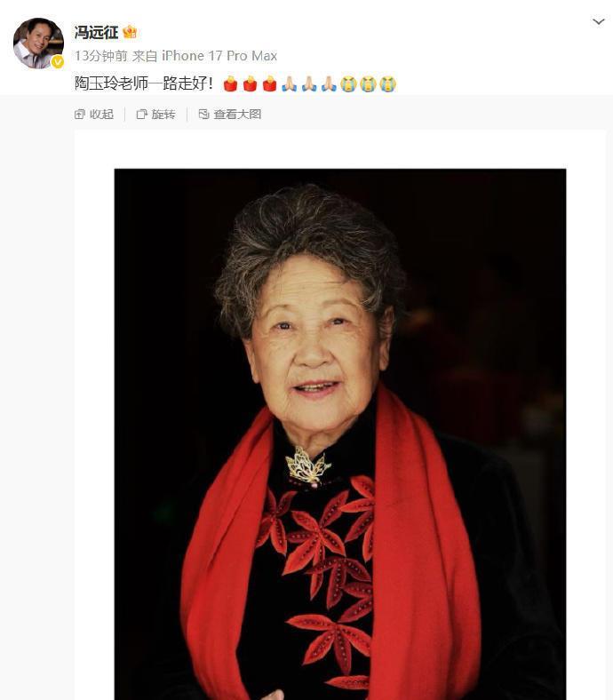Click the middle praying hands emoji
This screenshot has width=613, height=700.
click(309, 84)
